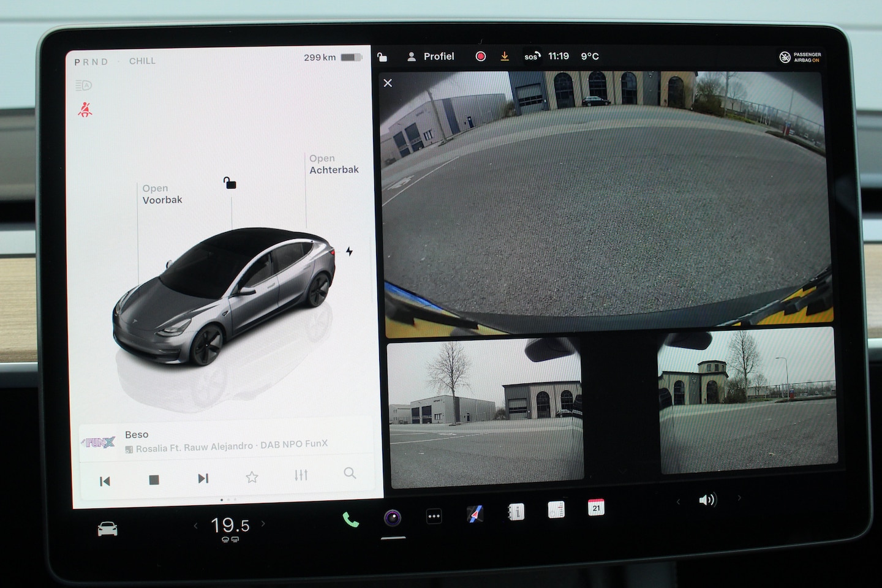
Task: Open all apps with three-dots button
Action: tap(434, 516)
